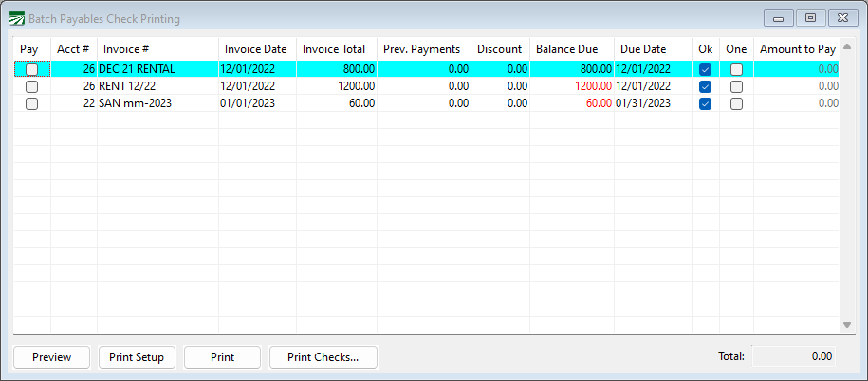Screen dimensions: 868x381
Task: Click Print Checks... button
Action: pyautogui.click(x=323, y=357)
